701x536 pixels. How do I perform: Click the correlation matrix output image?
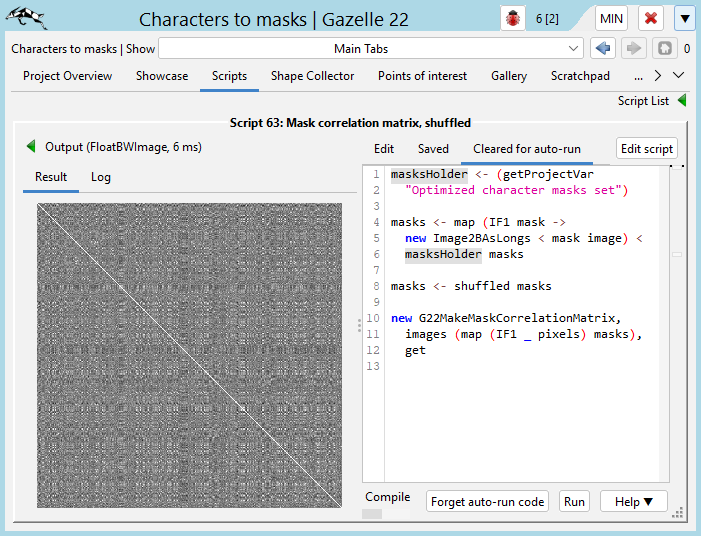[189, 354]
